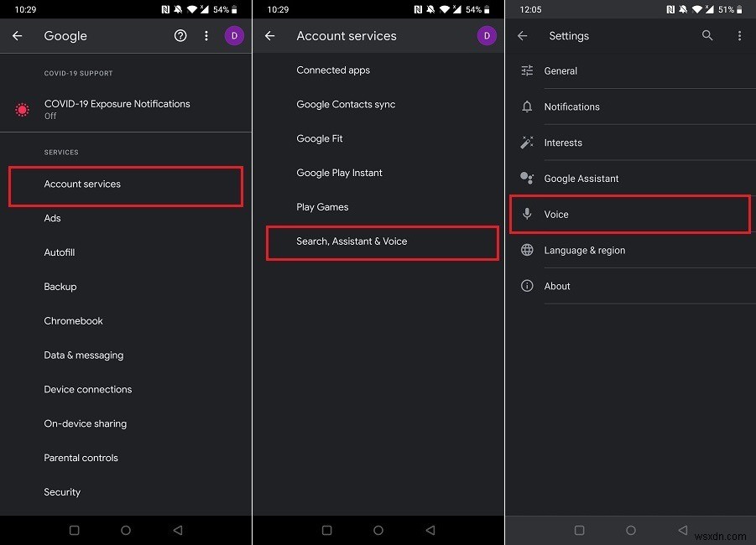The width and height of the screenshot is (756, 545).
Task: Open General settings via sliders icon
Action: pos(527,70)
